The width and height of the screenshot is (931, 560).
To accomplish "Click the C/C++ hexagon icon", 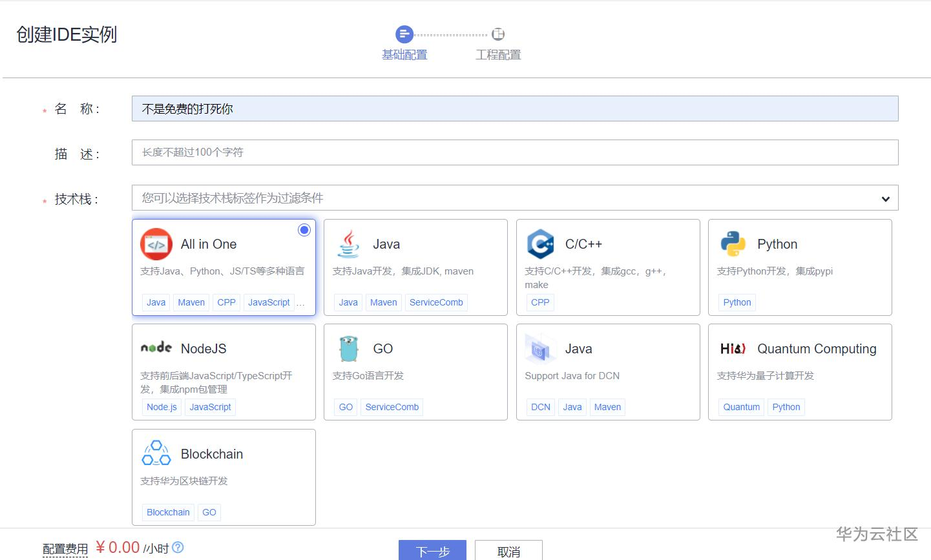I will coord(540,244).
